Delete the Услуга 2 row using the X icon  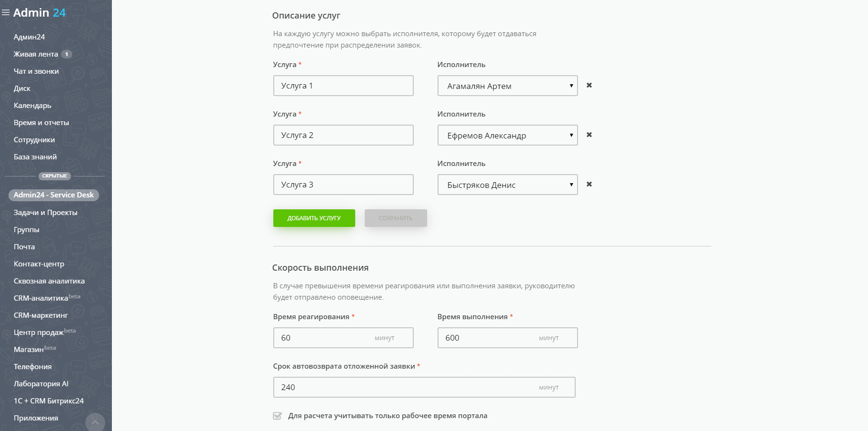(x=589, y=135)
